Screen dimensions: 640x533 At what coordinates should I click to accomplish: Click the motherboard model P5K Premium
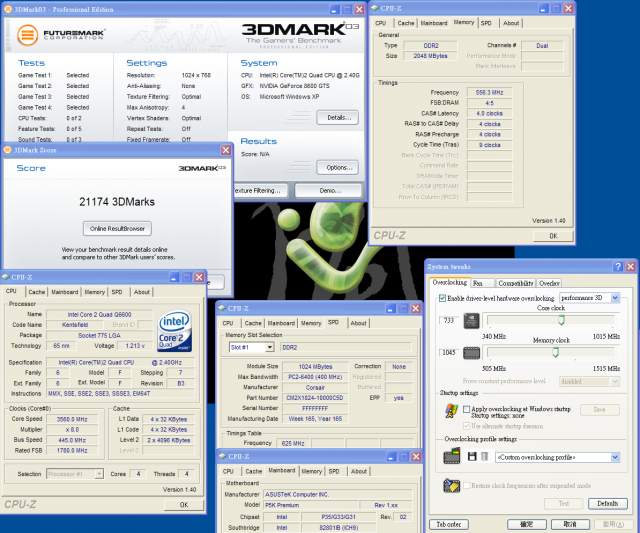pos(311,505)
